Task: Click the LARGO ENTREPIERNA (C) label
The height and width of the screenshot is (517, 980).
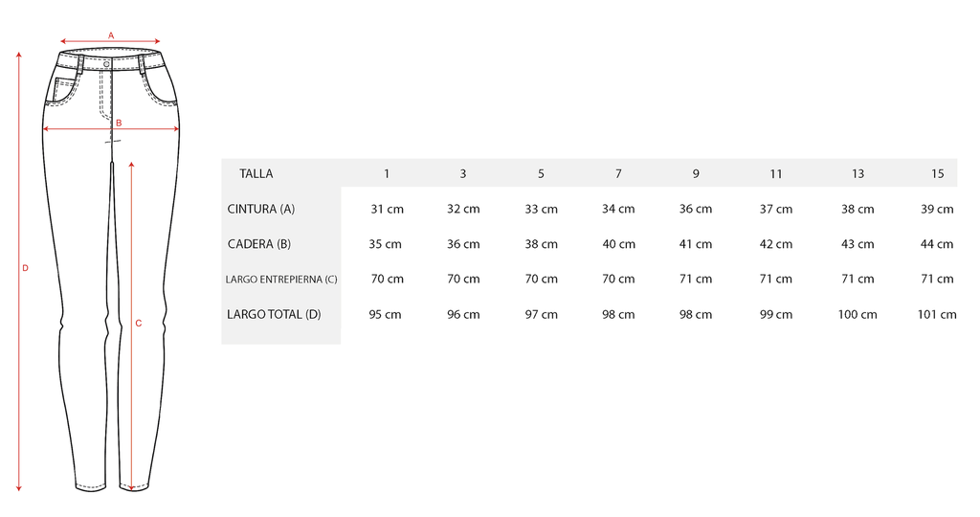Action: [281, 280]
